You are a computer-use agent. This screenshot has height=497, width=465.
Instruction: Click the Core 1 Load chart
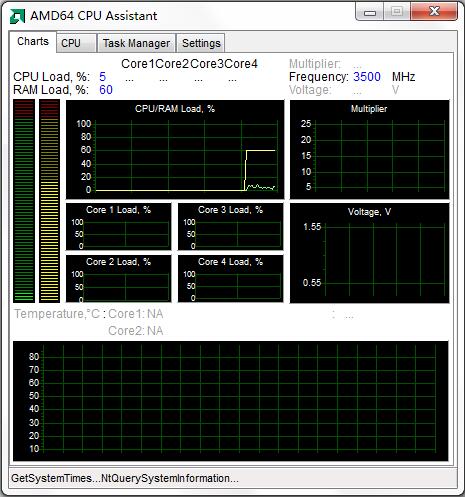pyautogui.click(x=118, y=227)
